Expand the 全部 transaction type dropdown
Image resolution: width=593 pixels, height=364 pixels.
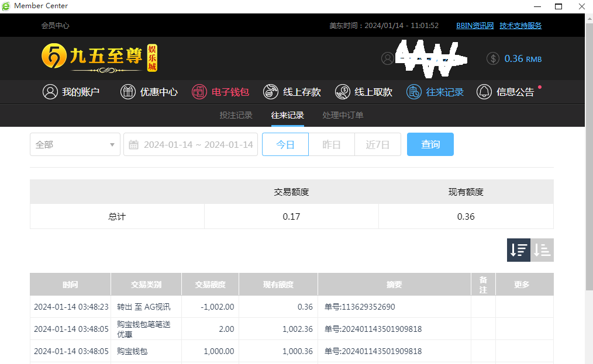pos(75,144)
